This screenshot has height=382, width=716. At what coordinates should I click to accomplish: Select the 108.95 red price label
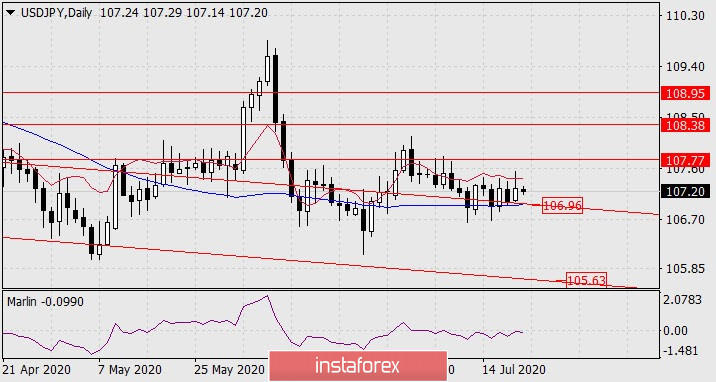pyautogui.click(x=685, y=94)
